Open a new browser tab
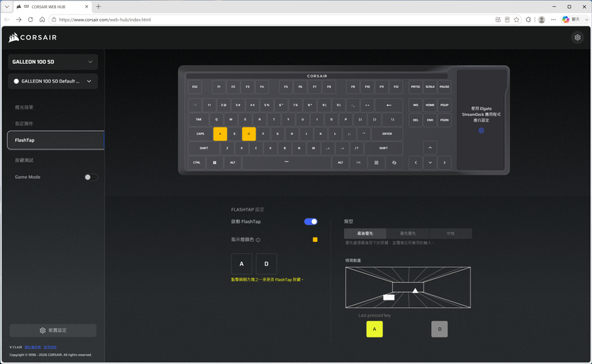This screenshot has width=592, height=364. 98,6
